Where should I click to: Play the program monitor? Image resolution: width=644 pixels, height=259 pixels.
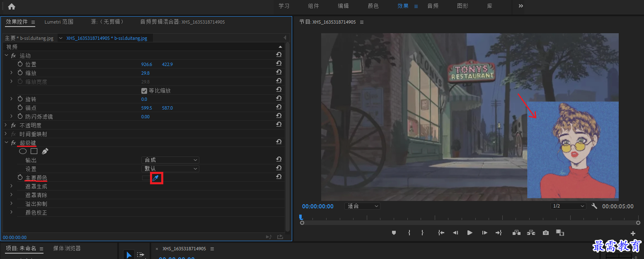[470, 233]
